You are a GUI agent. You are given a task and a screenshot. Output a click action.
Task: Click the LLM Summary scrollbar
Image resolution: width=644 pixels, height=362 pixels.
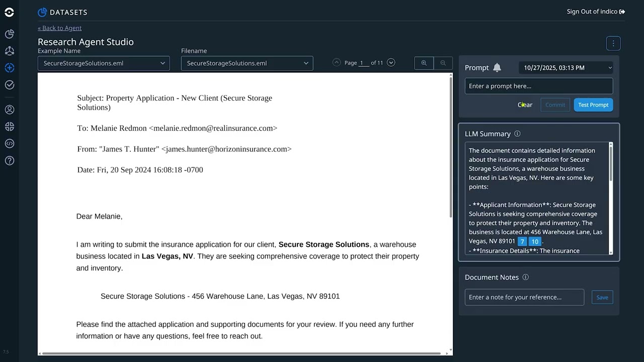611,163
